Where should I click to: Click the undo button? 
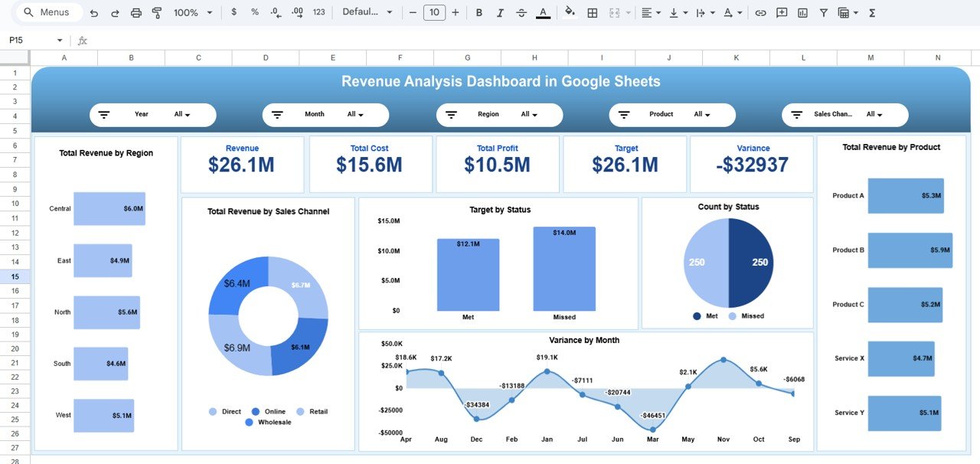[x=92, y=12]
